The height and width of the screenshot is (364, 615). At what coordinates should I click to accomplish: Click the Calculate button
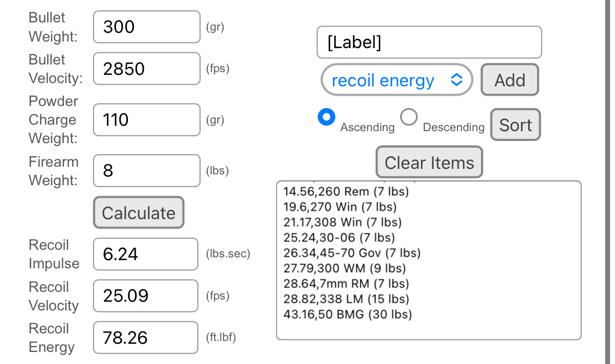pyautogui.click(x=139, y=213)
